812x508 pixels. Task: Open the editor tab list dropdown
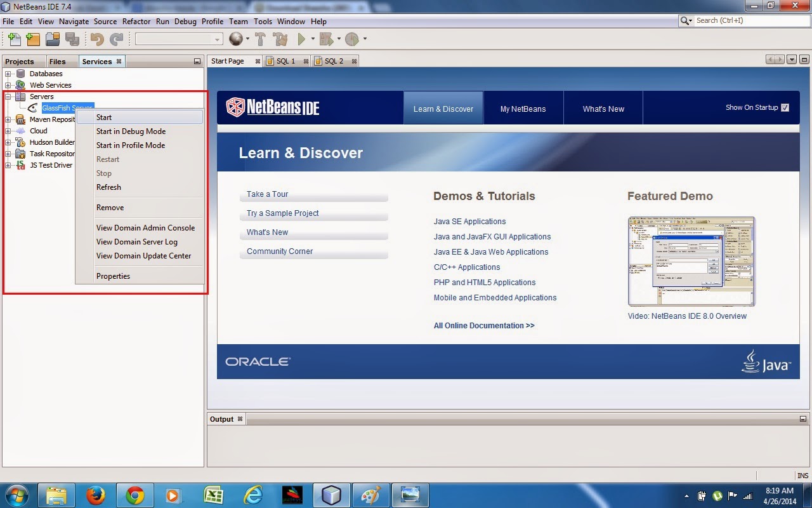point(792,60)
